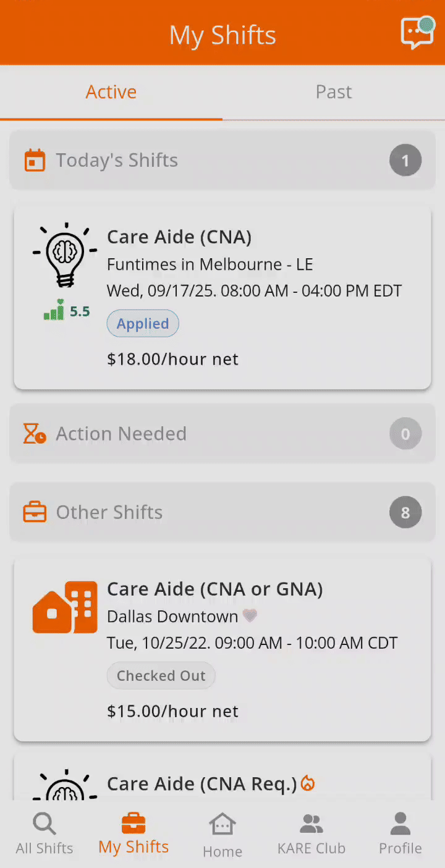Tap the flame icon beside CNA Req.
This screenshot has width=445, height=868.
307,783
